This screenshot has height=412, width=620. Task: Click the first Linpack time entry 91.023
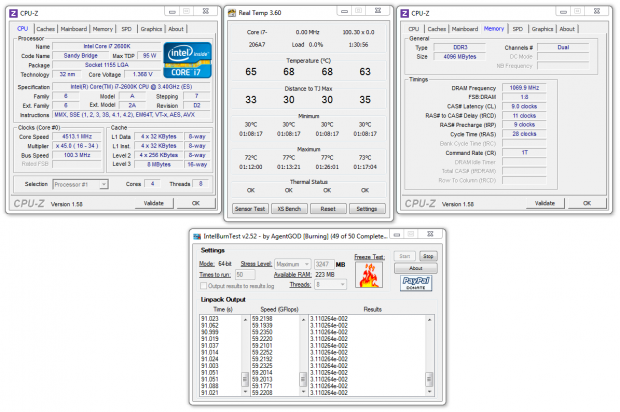point(210,319)
